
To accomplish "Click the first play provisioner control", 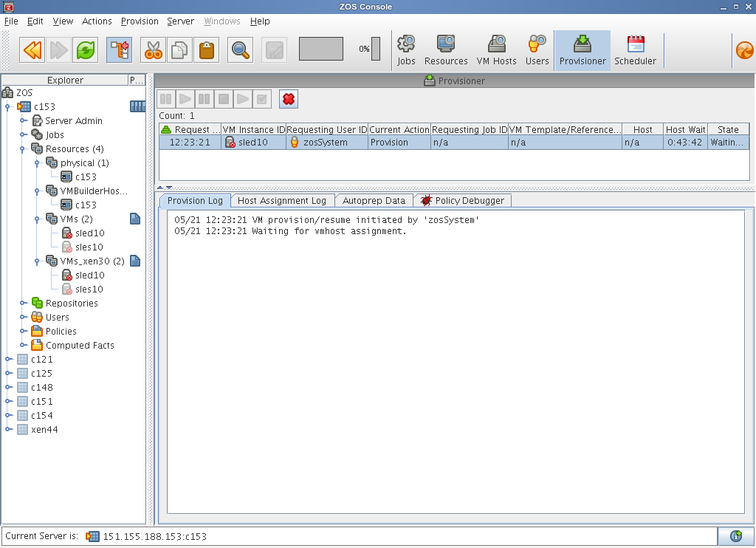I will click(x=185, y=100).
